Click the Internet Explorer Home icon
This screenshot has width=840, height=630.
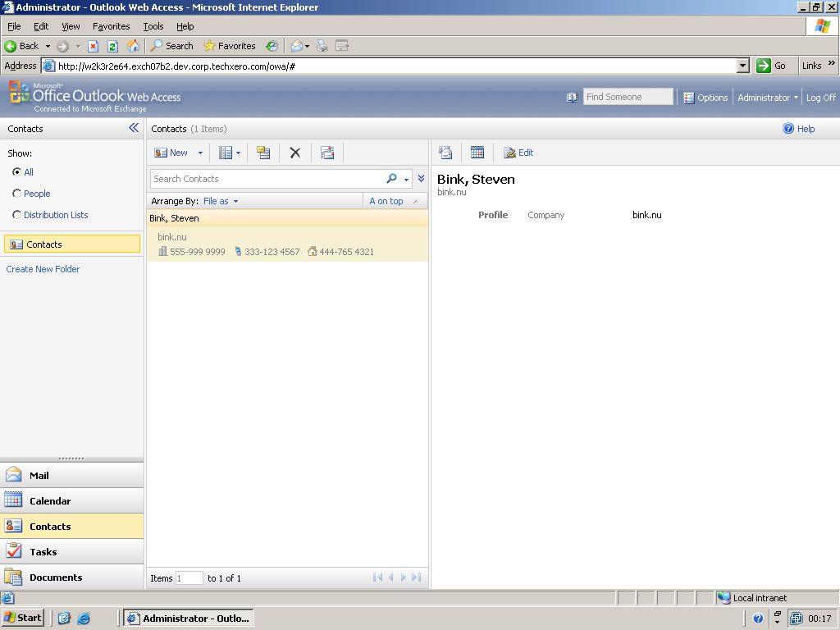pyautogui.click(x=133, y=46)
